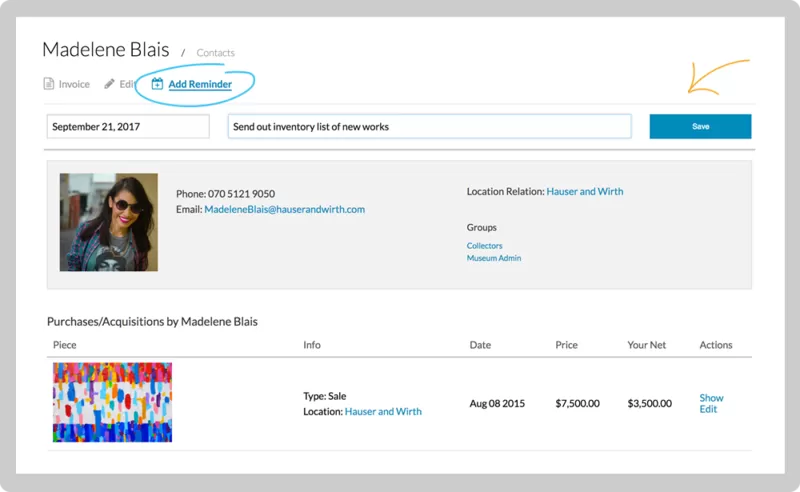
Task: Click the Piece column header
Action: point(64,345)
